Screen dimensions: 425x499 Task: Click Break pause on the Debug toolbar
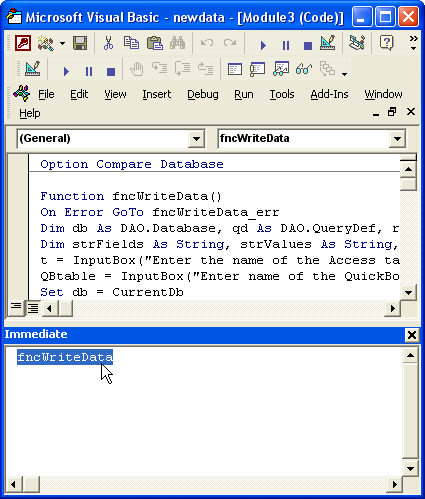pos(89,71)
